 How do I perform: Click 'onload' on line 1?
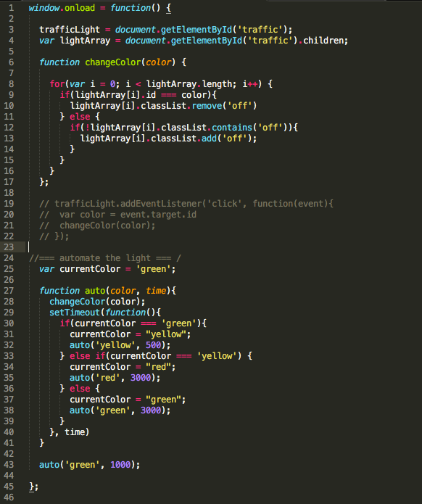click(80, 8)
